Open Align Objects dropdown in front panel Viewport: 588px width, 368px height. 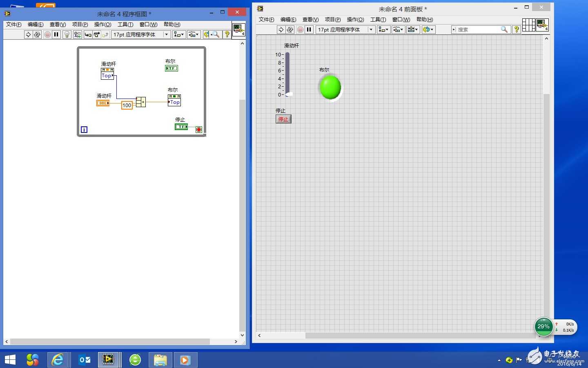tap(383, 29)
